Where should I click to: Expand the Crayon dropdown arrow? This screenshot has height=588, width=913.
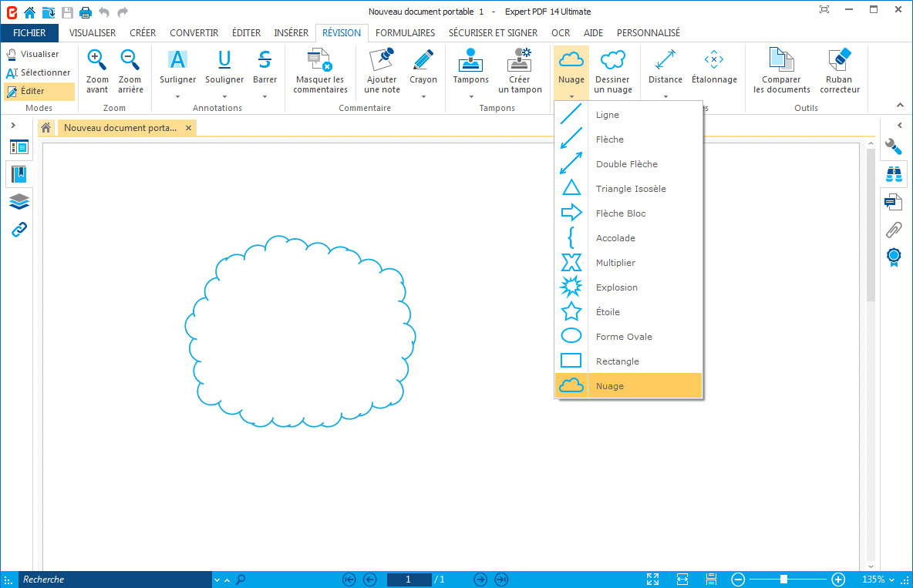423,97
